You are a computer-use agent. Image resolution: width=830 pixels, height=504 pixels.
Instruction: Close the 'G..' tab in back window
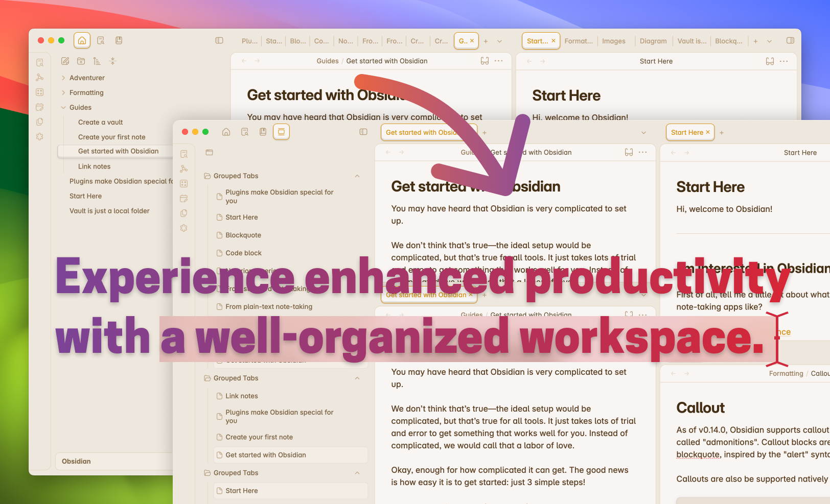coord(472,41)
